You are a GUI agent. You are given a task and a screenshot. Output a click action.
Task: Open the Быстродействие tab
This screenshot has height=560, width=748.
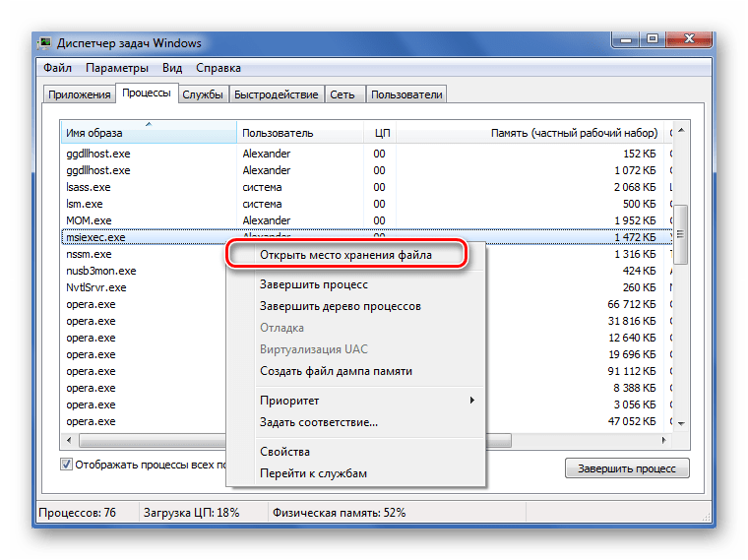[x=277, y=94]
